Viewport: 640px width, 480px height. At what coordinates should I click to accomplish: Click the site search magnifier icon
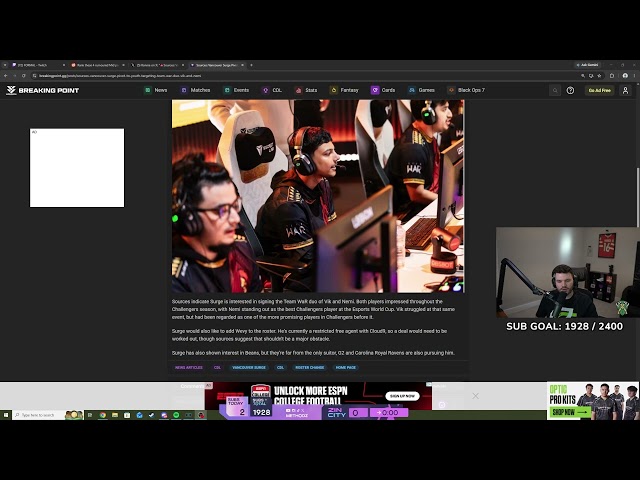[555, 90]
